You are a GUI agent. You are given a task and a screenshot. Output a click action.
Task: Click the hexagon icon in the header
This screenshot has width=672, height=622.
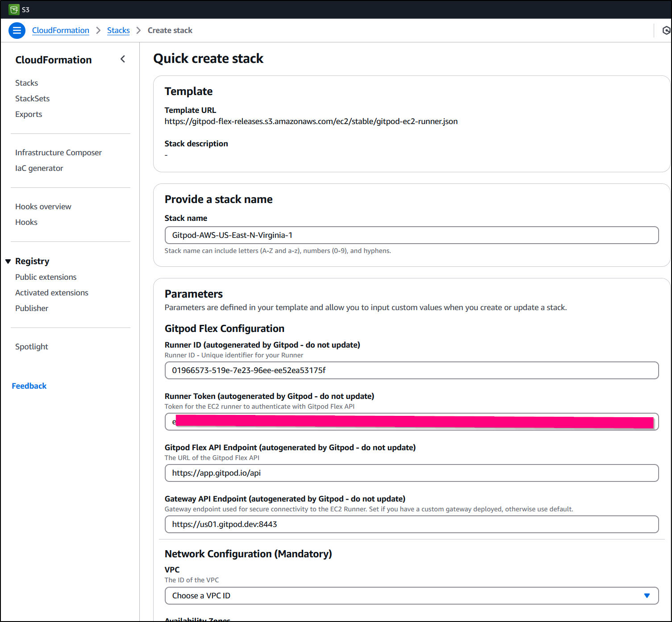666,30
